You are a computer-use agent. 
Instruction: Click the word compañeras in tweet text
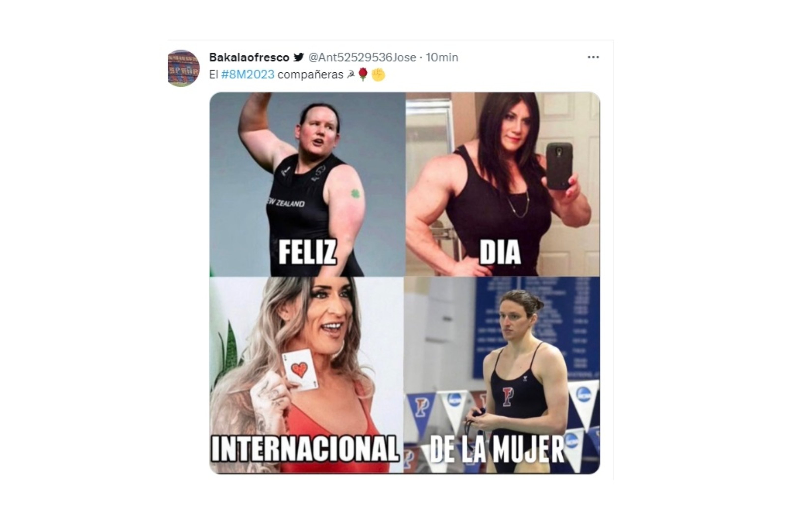310,75
